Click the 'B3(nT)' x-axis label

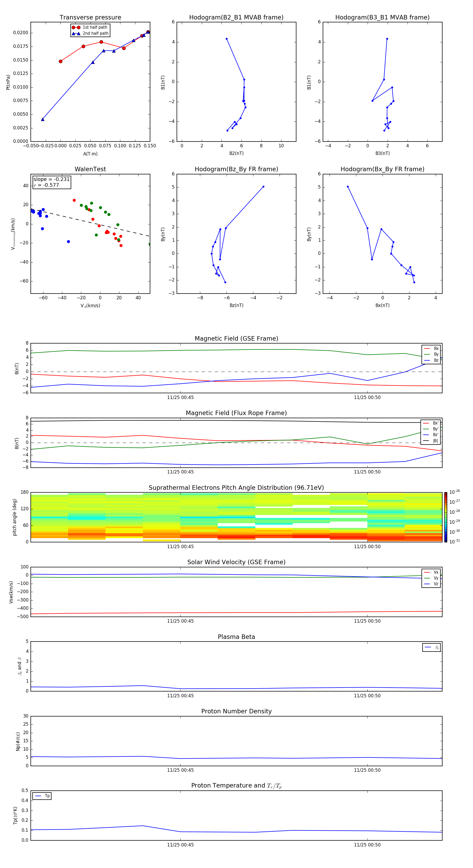(x=382, y=153)
